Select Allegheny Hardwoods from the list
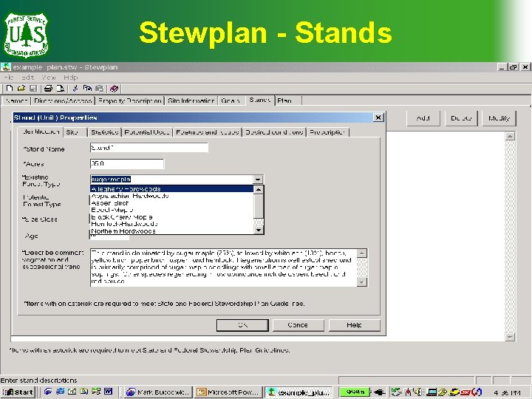Image resolution: width=532 pixels, height=399 pixels. pyautogui.click(x=172, y=189)
